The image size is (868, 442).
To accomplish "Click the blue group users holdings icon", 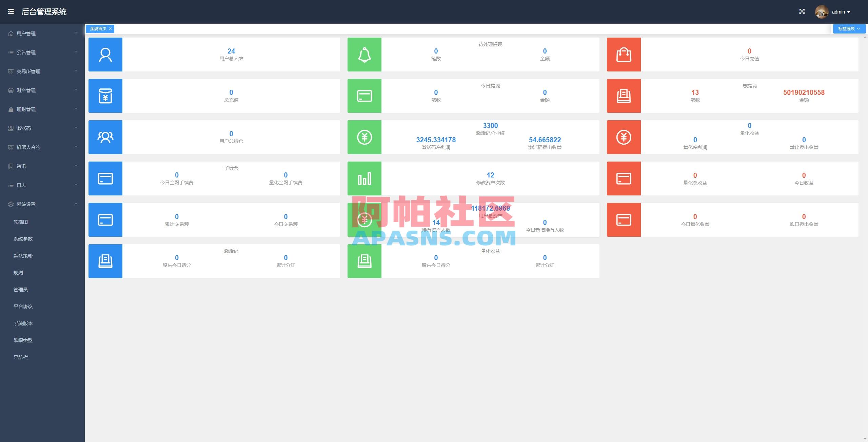I will (105, 137).
